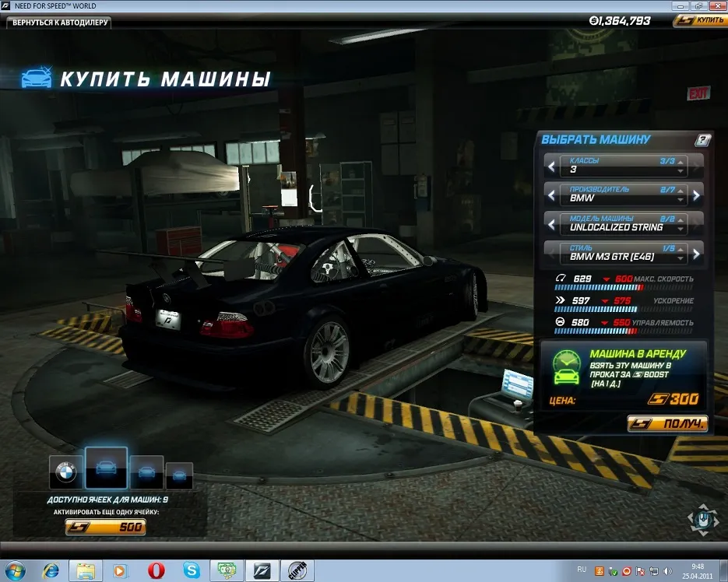
Task: Click the handling steering wheel icon
Action: pos(560,321)
